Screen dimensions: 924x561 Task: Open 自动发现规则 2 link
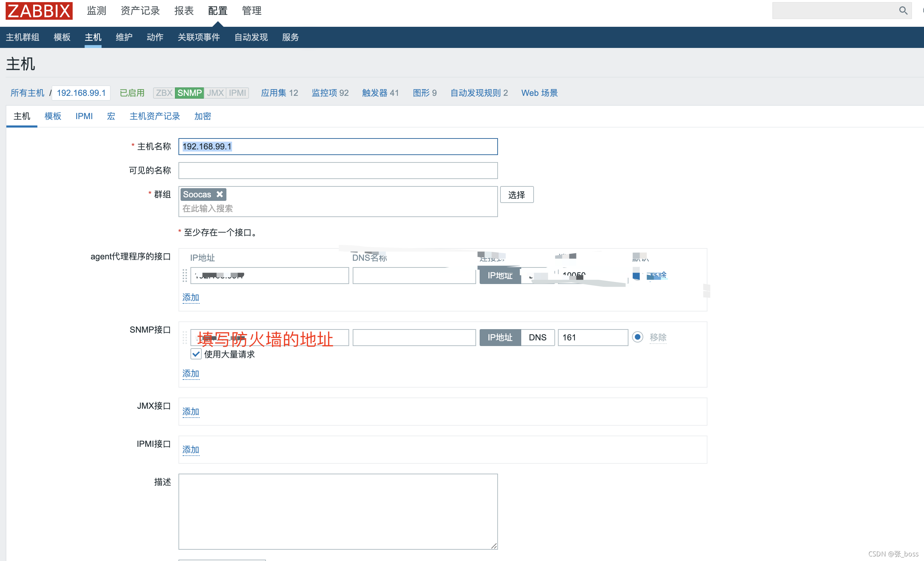pos(479,93)
